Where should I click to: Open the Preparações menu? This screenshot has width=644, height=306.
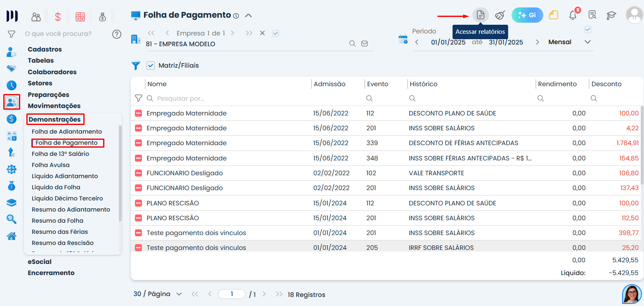click(48, 94)
